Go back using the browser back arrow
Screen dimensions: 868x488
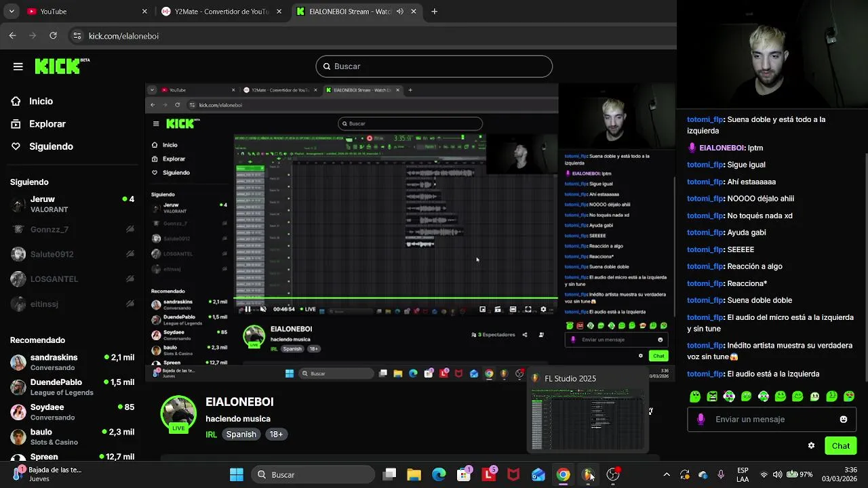click(x=12, y=36)
